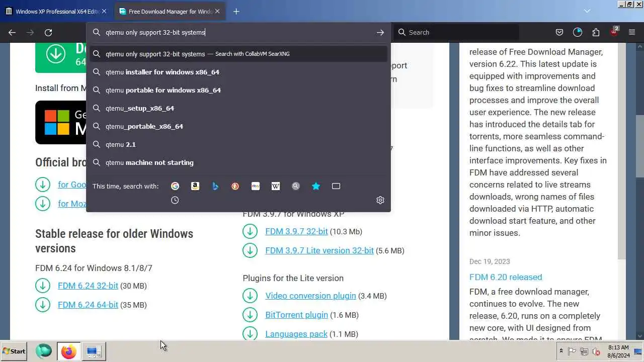This screenshot has height=362, width=644.
Task: Open the FDM 6.20 released article
Action: (x=506, y=277)
